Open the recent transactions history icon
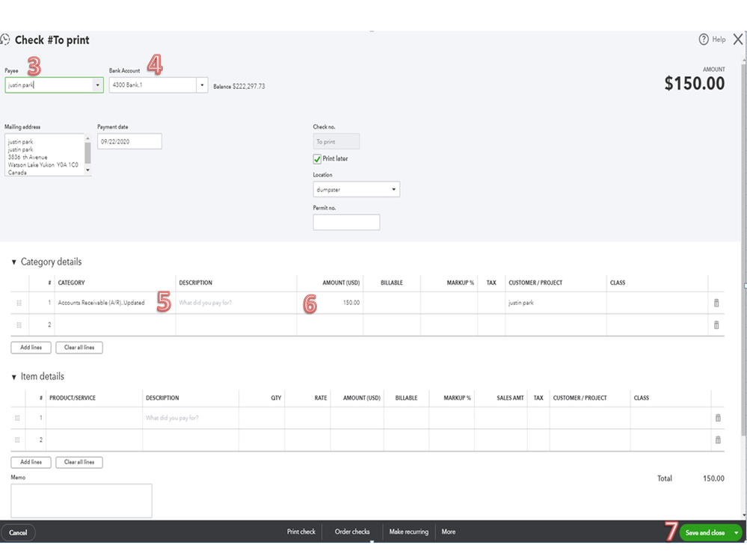 coord(4,40)
